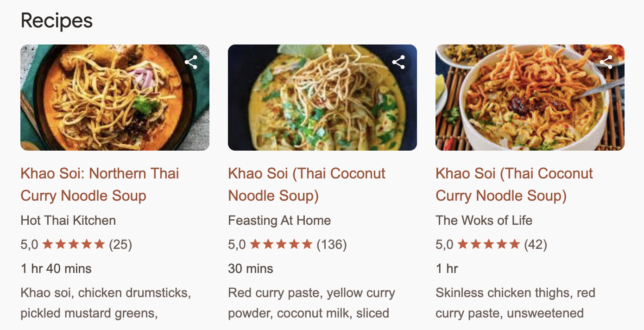Open Khao Soi (Thai Coconut Curry Noodle Soup) link
This screenshot has width=644, height=330.
(x=514, y=184)
